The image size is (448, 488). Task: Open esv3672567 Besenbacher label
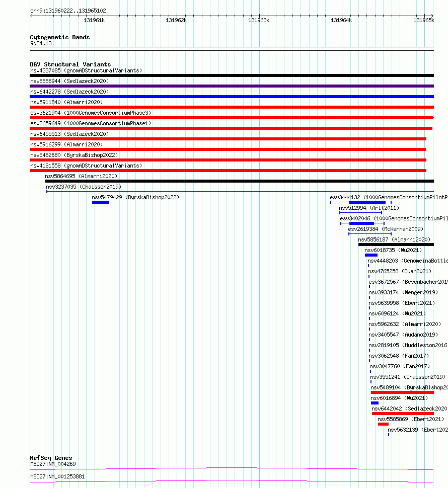[408, 282]
